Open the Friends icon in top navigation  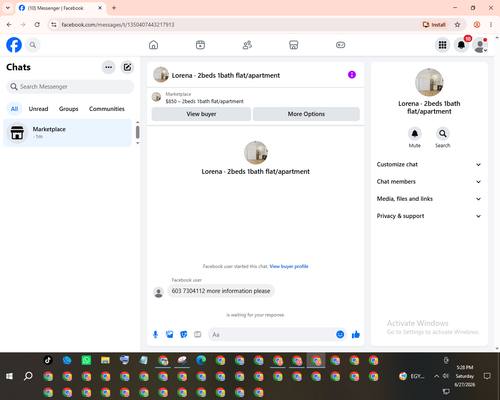pos(247,45)
